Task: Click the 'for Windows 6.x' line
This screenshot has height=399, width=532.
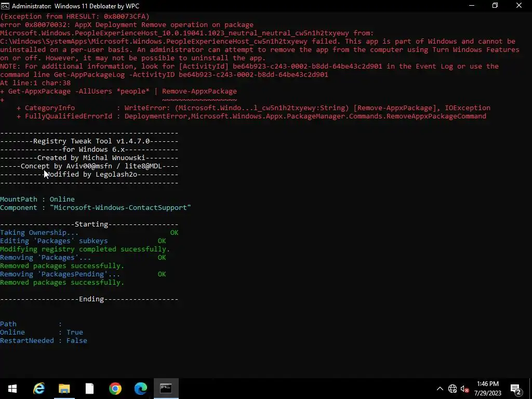Action: click(x=89, y=149)
